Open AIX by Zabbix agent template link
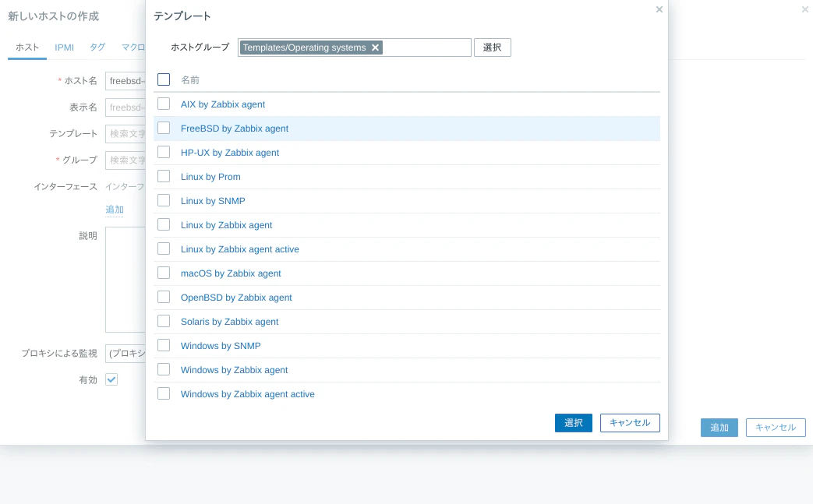813x504 pixels. pyautogui.click(x=223, y=104)
